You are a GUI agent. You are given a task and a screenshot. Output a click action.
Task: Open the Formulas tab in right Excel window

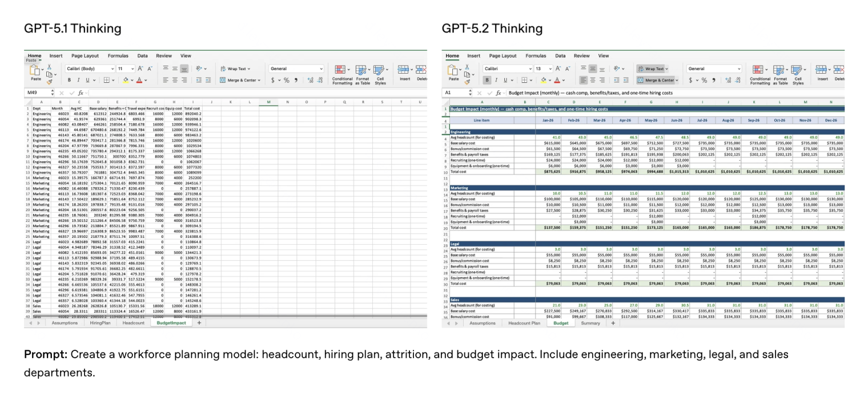point(536,56)
